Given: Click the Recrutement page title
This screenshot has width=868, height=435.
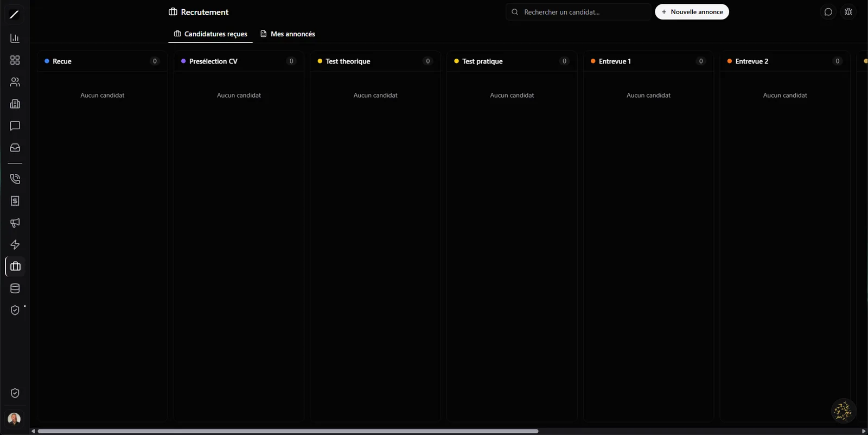Looking at the screenshot, I should [205, 12].
